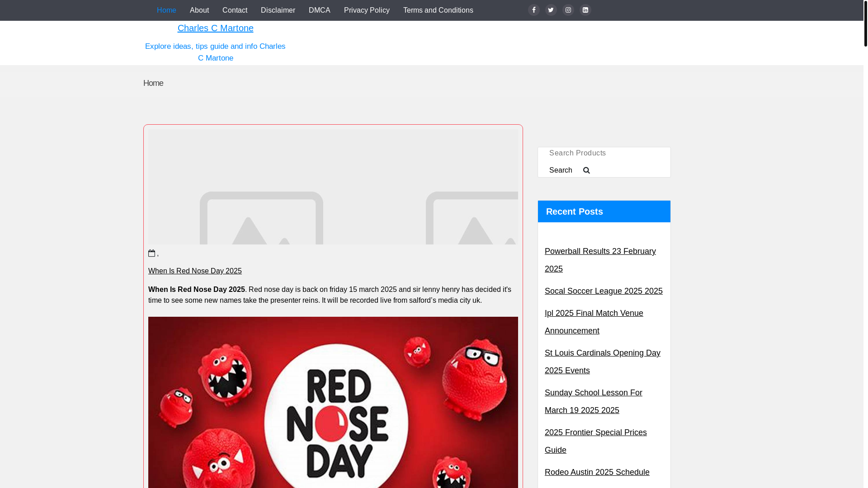Open the Facebook social icon
This screenshot has width=868, height=488.
[534, 10]
